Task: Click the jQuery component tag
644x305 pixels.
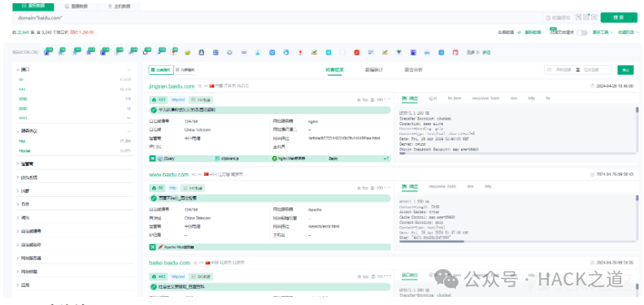Action: (167, 159)
